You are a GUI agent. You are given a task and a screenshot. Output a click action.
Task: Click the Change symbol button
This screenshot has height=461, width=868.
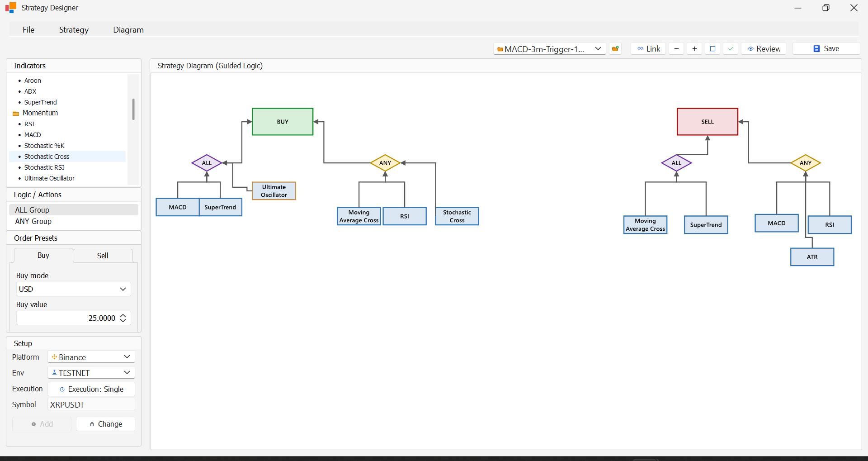click(x=106, y=424)
